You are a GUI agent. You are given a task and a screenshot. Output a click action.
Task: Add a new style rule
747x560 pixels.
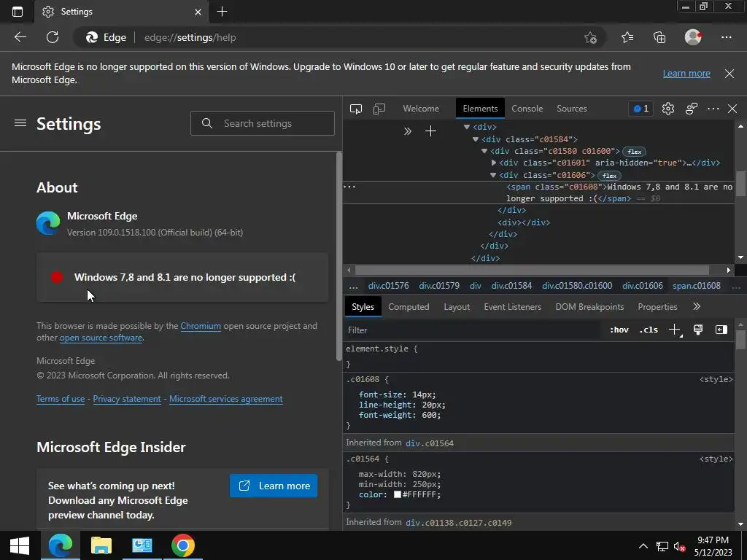click(675, 330)
